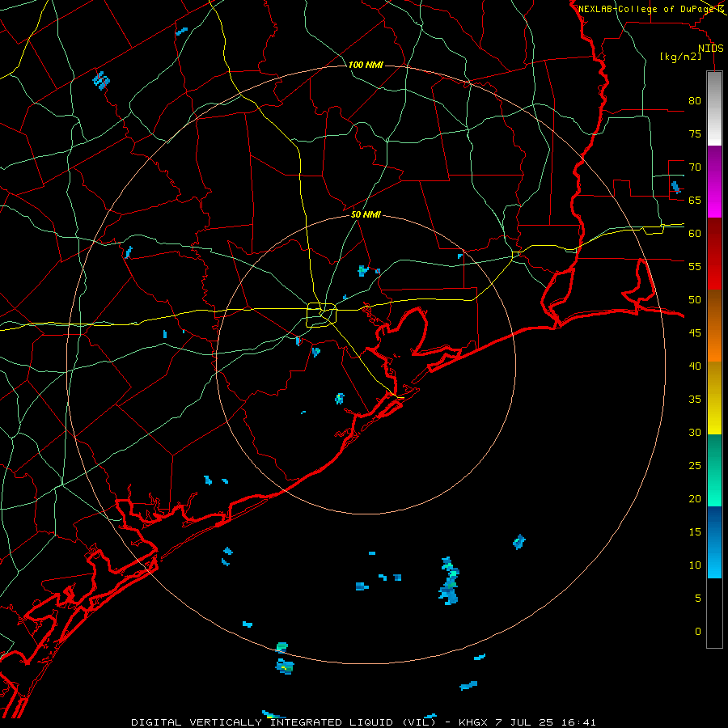Select the 70 value on color scale

(x=695, y=167)
